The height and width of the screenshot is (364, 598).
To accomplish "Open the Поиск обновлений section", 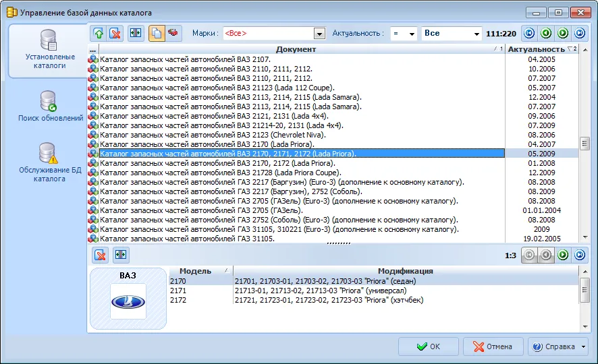I will click(x=50, y=107).
